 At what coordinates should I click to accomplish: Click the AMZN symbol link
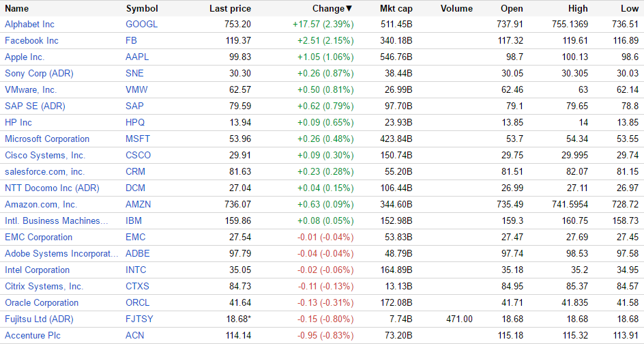tap(138, 204)
